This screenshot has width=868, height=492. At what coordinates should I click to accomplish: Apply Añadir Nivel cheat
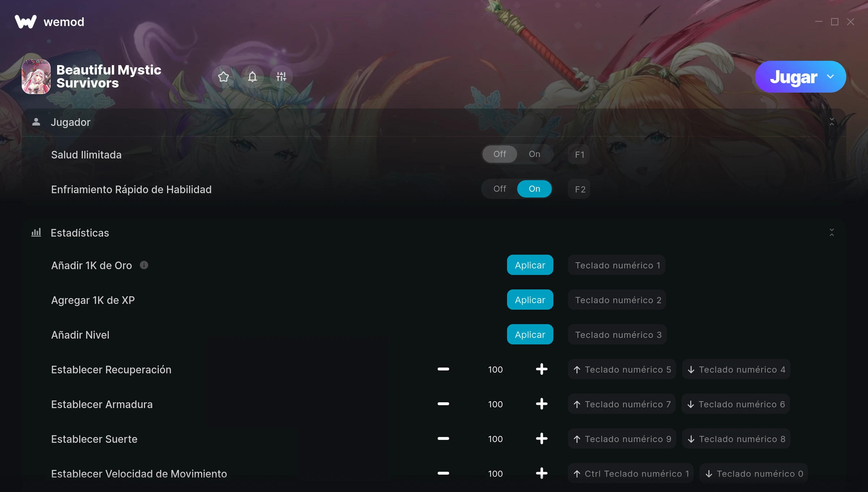click(x=530, y=335)
